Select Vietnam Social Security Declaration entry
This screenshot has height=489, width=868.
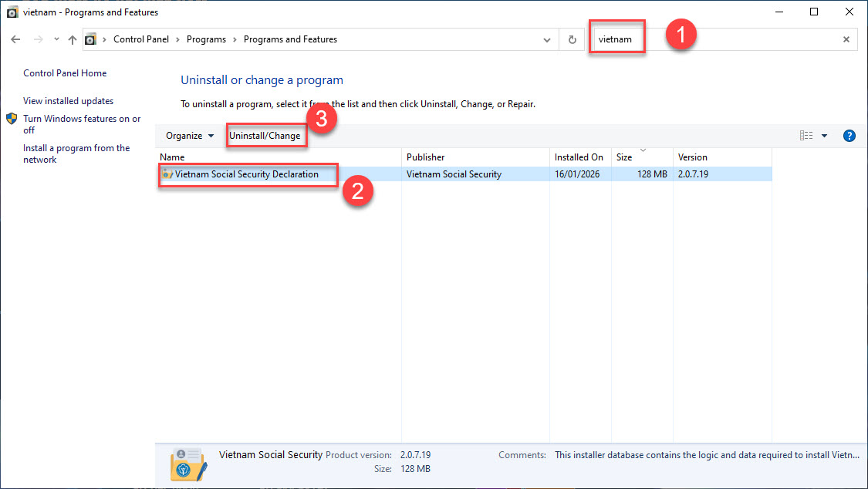coord(246,174)
